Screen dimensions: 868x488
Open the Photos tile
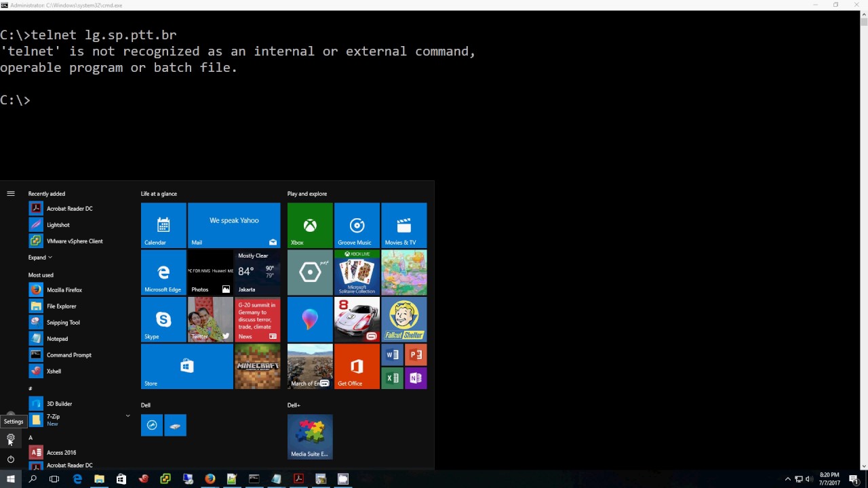[210, 272]
